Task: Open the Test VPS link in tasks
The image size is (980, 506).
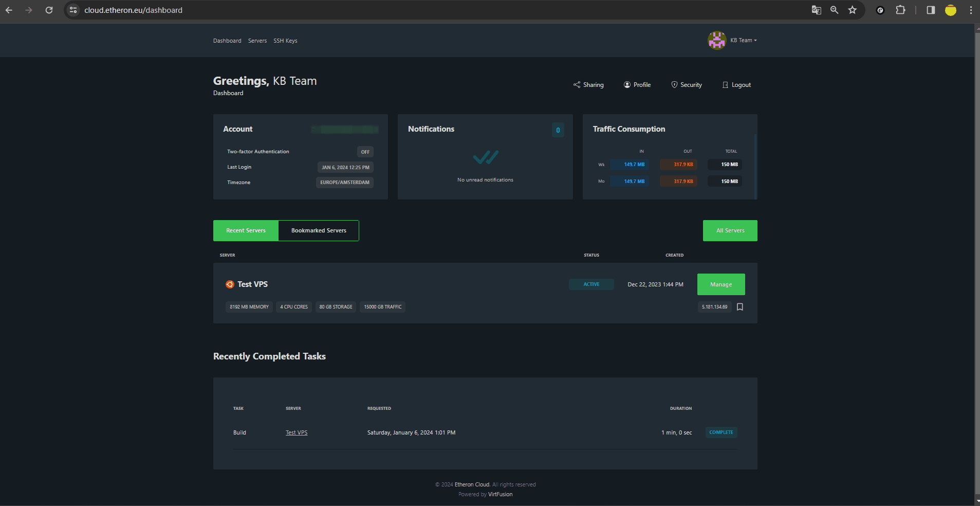Action: pos(297,432)
